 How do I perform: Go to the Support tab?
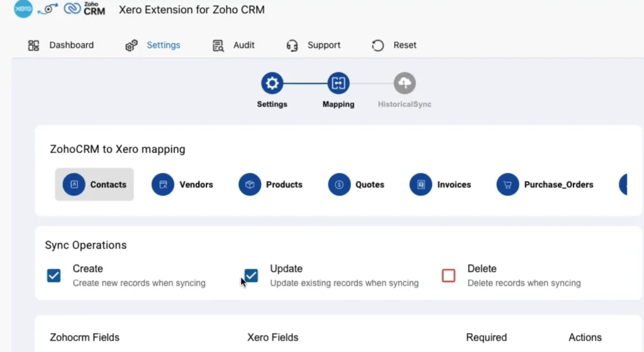(324, 45)
